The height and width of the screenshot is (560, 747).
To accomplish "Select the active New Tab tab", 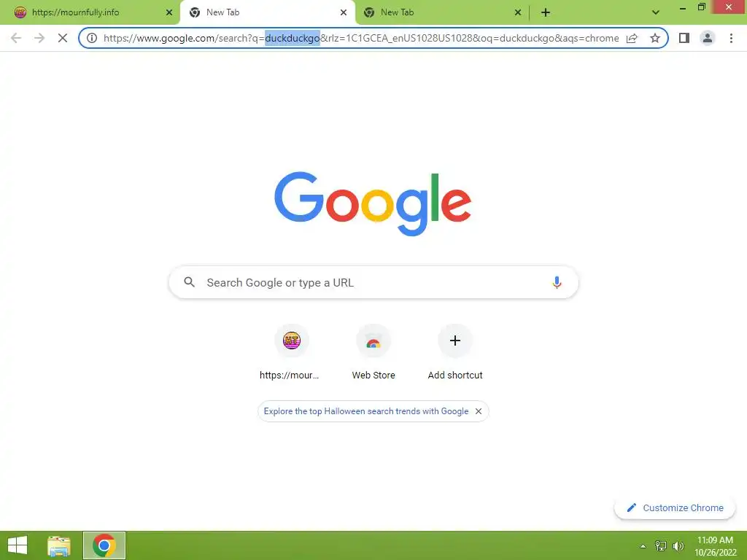I will [x=267, y=13].
